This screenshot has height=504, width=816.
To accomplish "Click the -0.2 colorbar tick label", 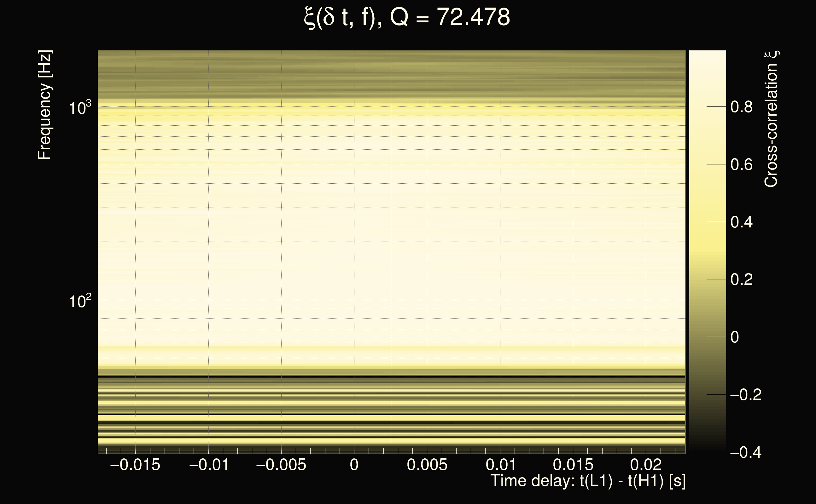I will coord(745,395).
